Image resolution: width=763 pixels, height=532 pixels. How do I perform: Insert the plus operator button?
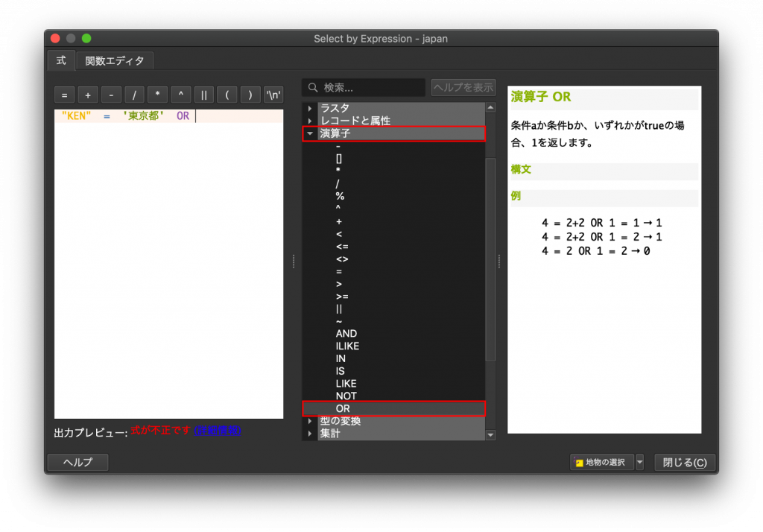88,95
